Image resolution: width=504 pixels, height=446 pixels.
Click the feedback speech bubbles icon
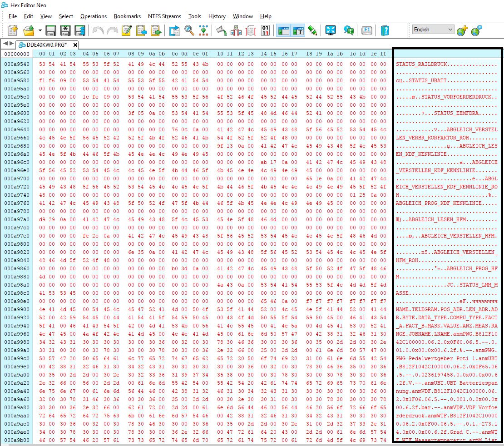pos(348,30)
